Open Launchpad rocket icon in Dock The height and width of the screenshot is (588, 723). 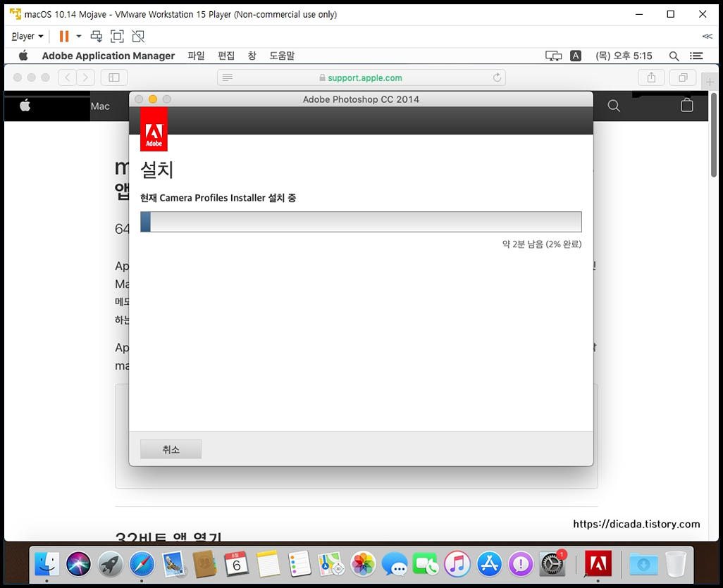point(110,564)
